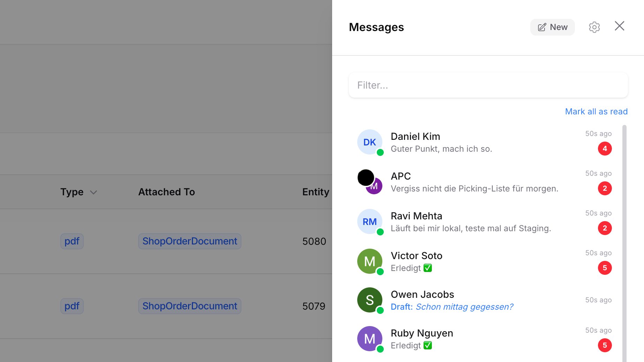The image size is (644, 362).
Task: Close the Messages panel
Action: (619, 26)
